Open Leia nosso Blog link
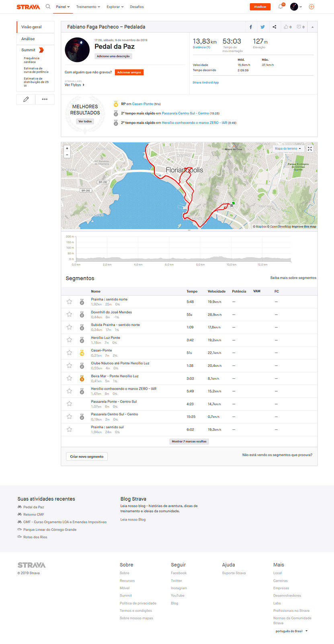Viewport: 334px width, 644px height. point(133,520)
